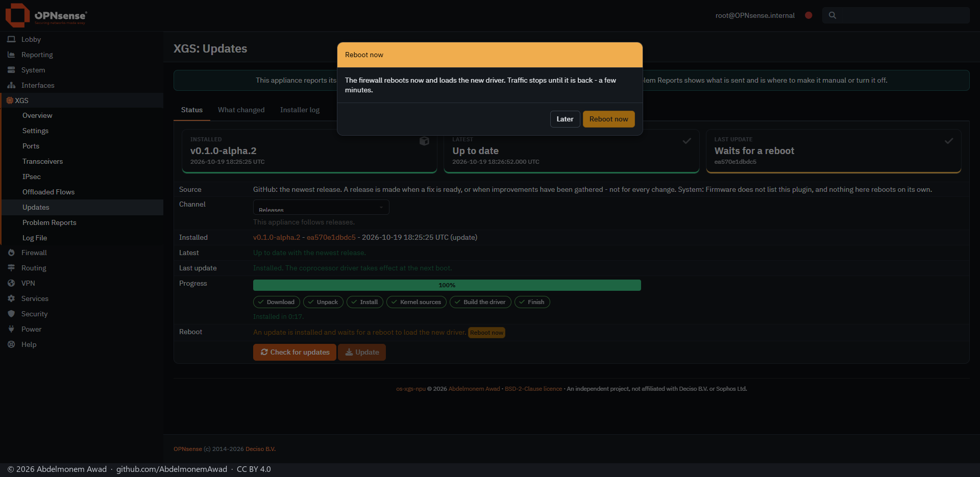Click the XGS chip icon
Image resolution: width=980 pixels, height=477 pixels.
pos(10,101)
